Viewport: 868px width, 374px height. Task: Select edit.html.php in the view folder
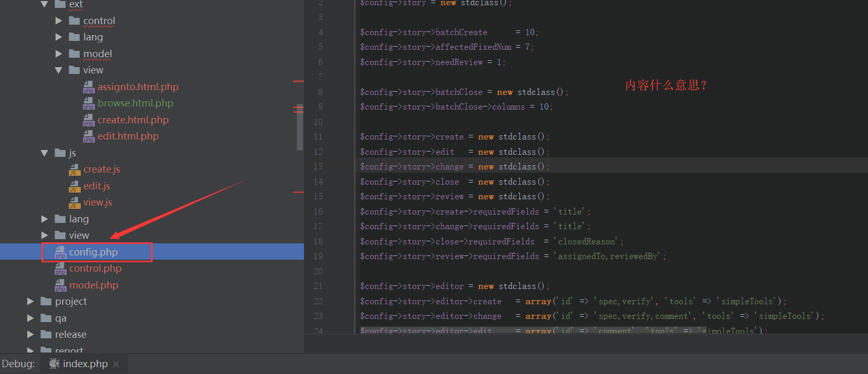click(x=128, y=136)
